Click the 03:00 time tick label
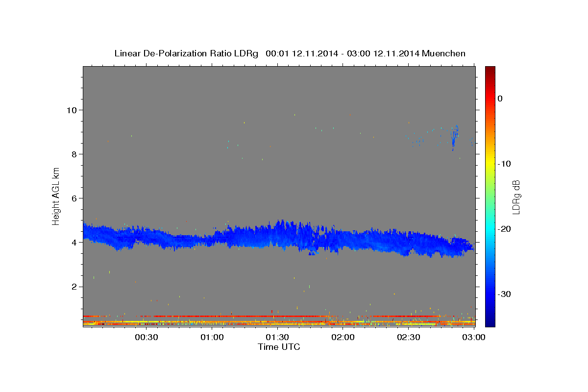 click(x=474, y=337)
